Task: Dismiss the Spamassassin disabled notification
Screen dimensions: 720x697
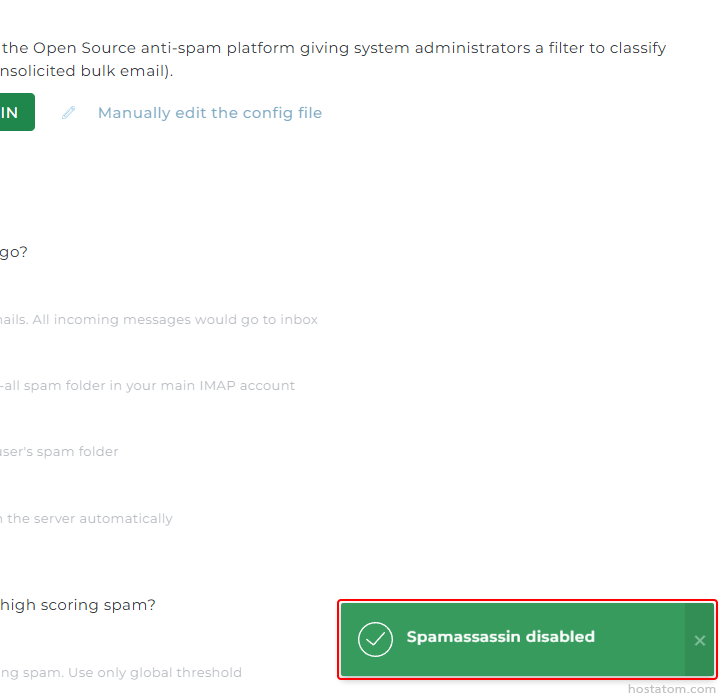Action: point(700,640)
